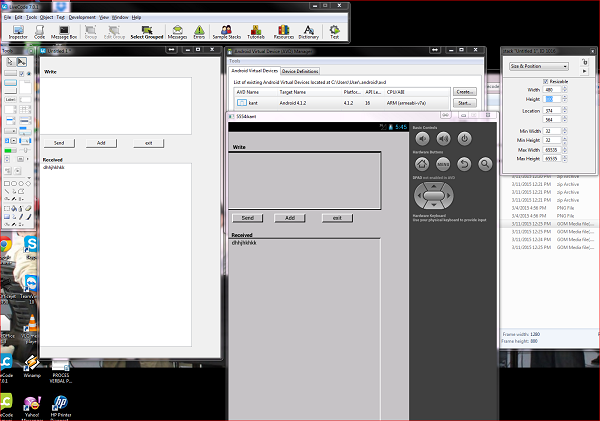The image size is (600, 421).
Task: Expand the inspector's arrow menu button
Action: click(x=584, y=72)
